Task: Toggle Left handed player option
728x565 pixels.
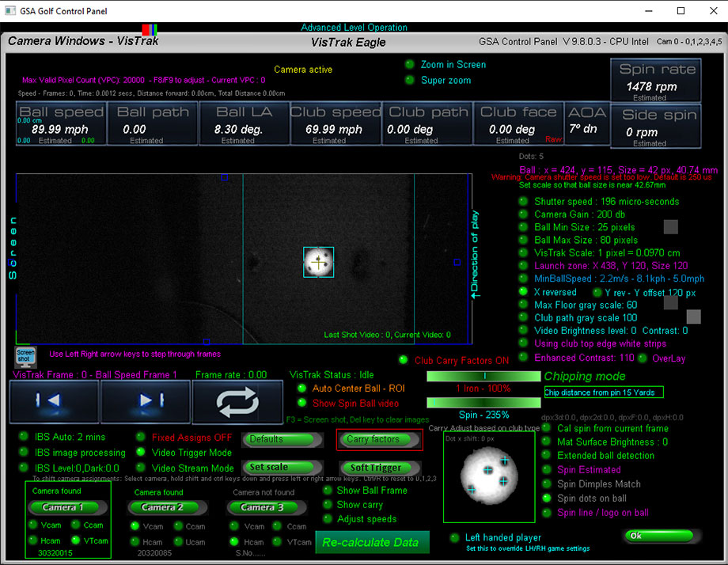Action: pos(455,537)
